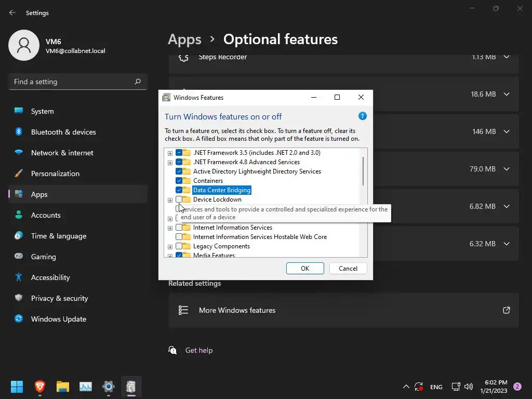Go back with the Settings back arrow
The height and width of the screenshot is (399, 532).
(x=12, y=12)
